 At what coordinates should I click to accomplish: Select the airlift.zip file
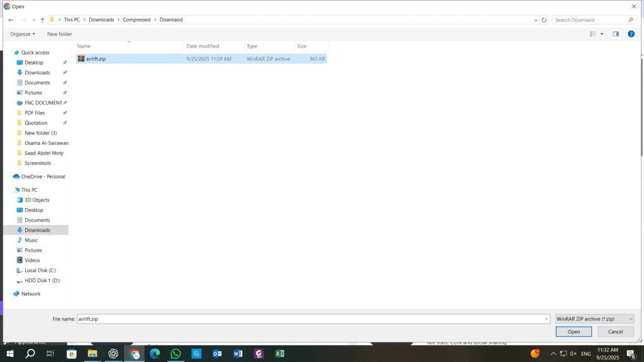point(201,58)
